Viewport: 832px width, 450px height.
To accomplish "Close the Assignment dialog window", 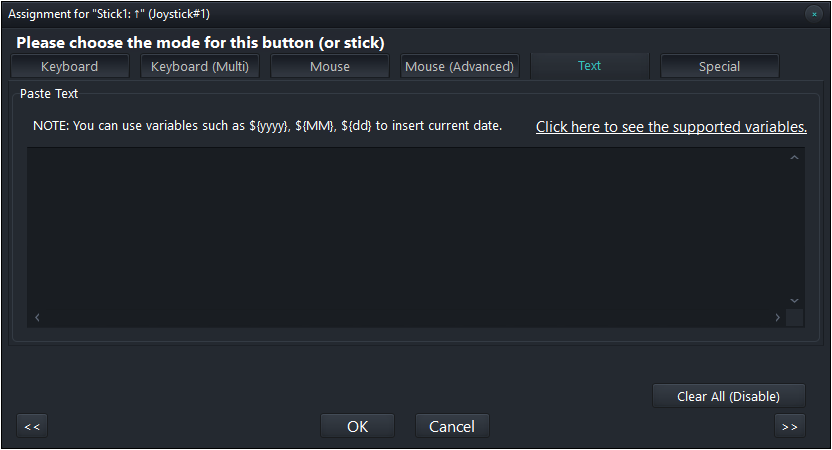I will coord(814,14).
